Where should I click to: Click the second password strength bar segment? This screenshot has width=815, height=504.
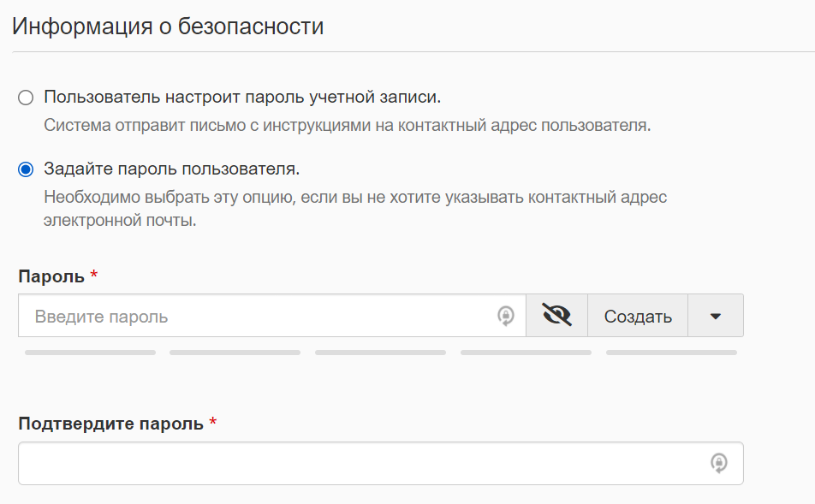tap(235, 352)
